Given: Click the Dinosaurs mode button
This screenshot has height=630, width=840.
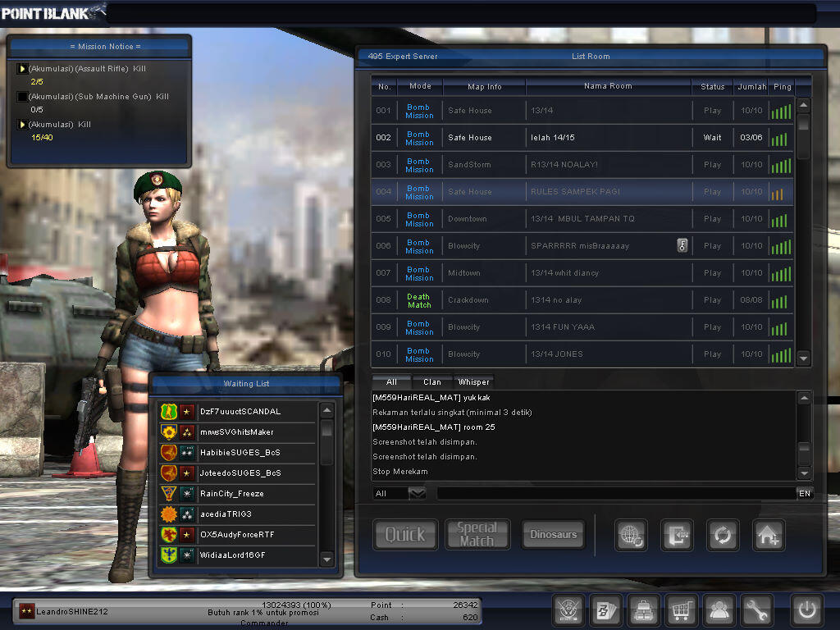Looking at the screenshot, I should 554,535.
